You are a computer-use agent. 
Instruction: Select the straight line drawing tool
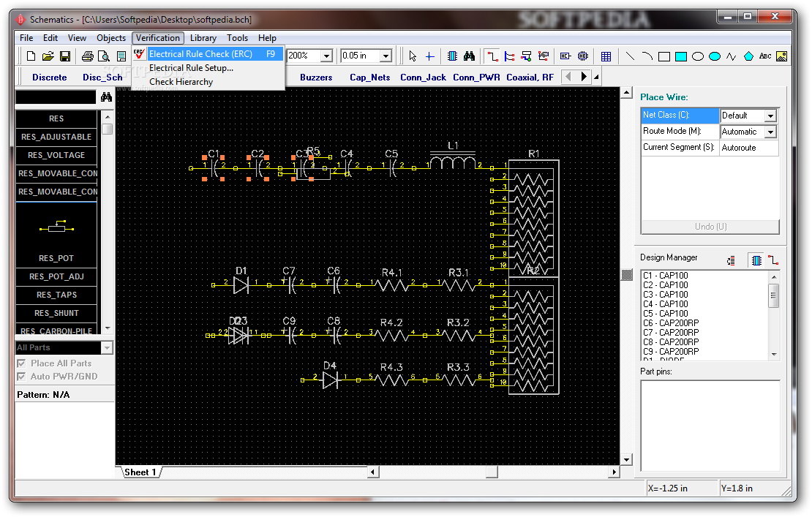tap(630, 56)
